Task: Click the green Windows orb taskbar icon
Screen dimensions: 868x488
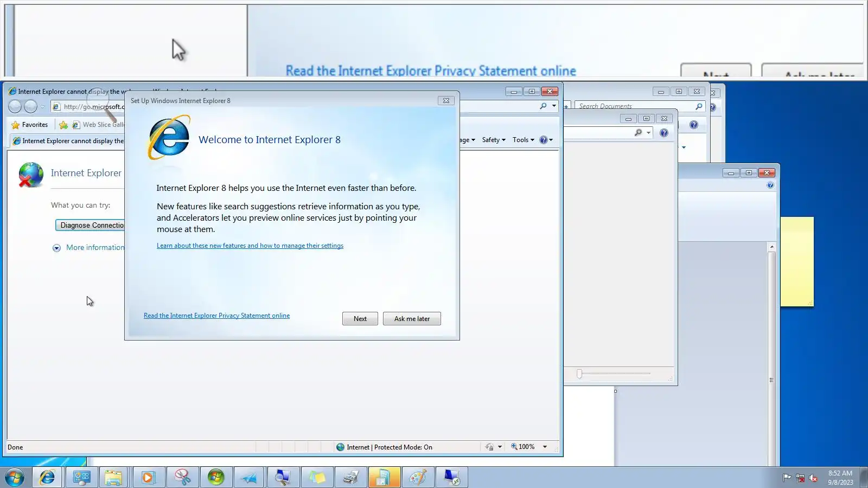Action: [x=216, y=477]
